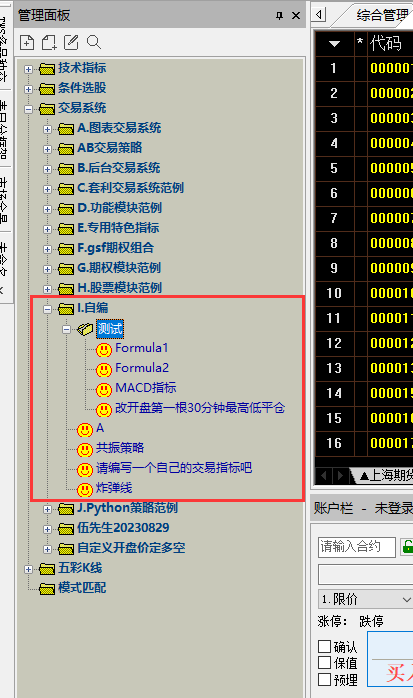Click the smiley icon beside 炸弹线
Viewport: 413px width, 698px height.
[x=85, y=490]
